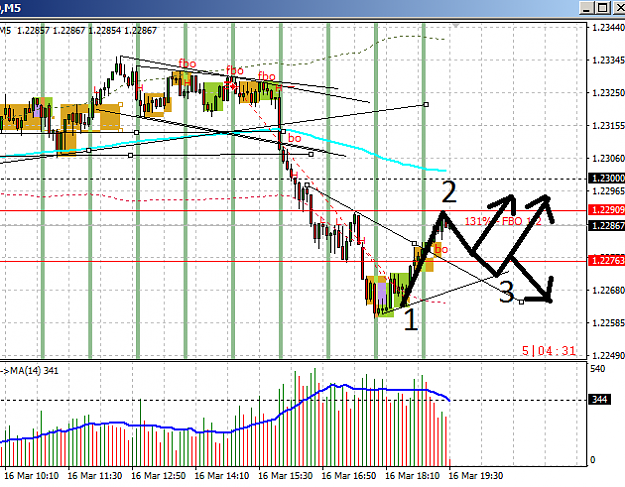Minimize the M5 chart window

[x=586, y=8]
